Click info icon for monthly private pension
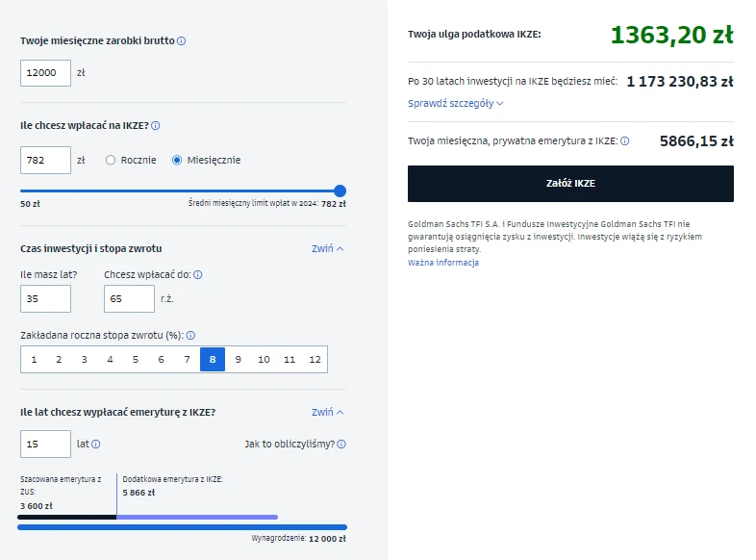756x560 pixels. pyautogui.click(x=625, y=140)
